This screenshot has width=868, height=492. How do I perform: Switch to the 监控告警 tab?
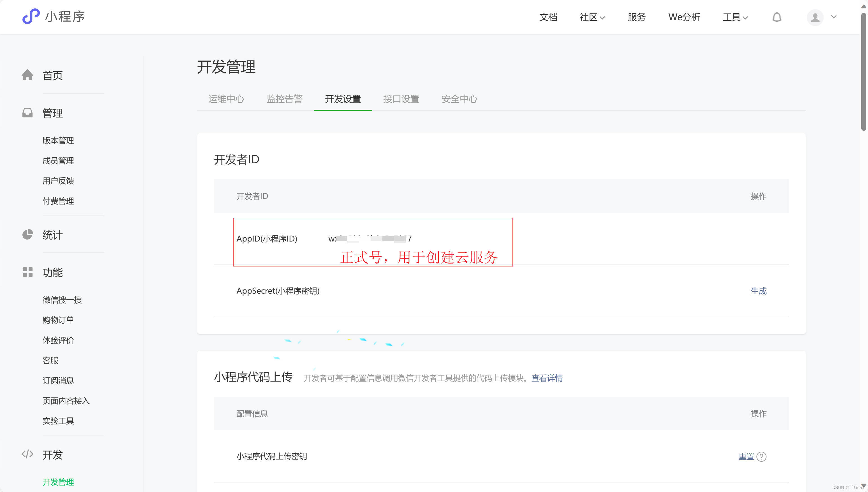point(284,99)
